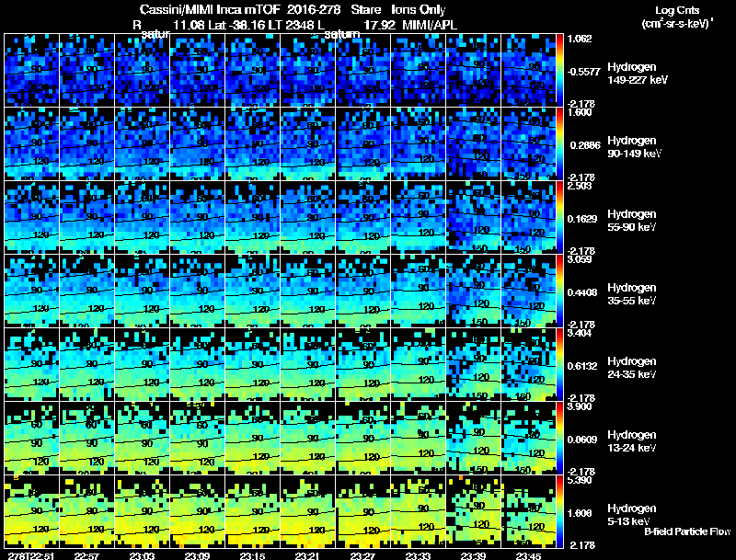Click the 'Cassini/MIMI Inca mTOF' title
736x560 pixels.
pos(210,9)
